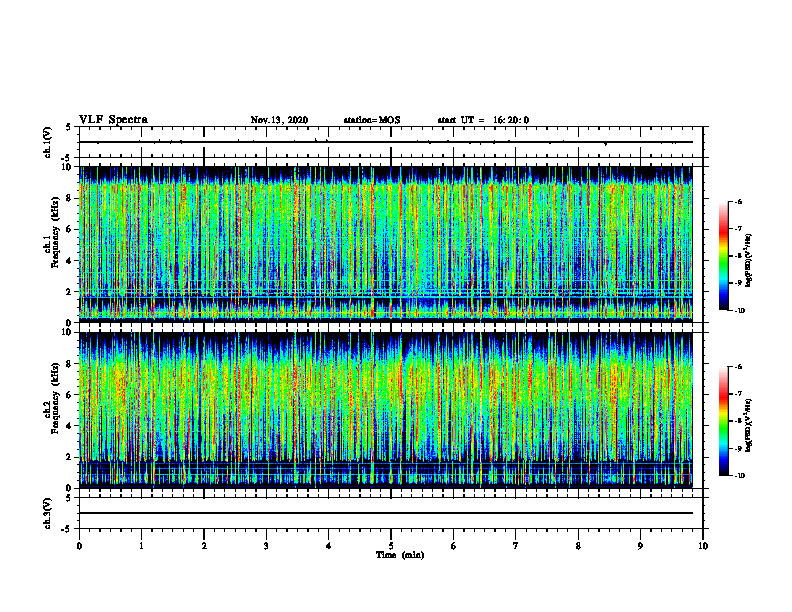Click the "station=MOS" header text
This screenshot has height=612, width=792.
click(x=372, y=120)
